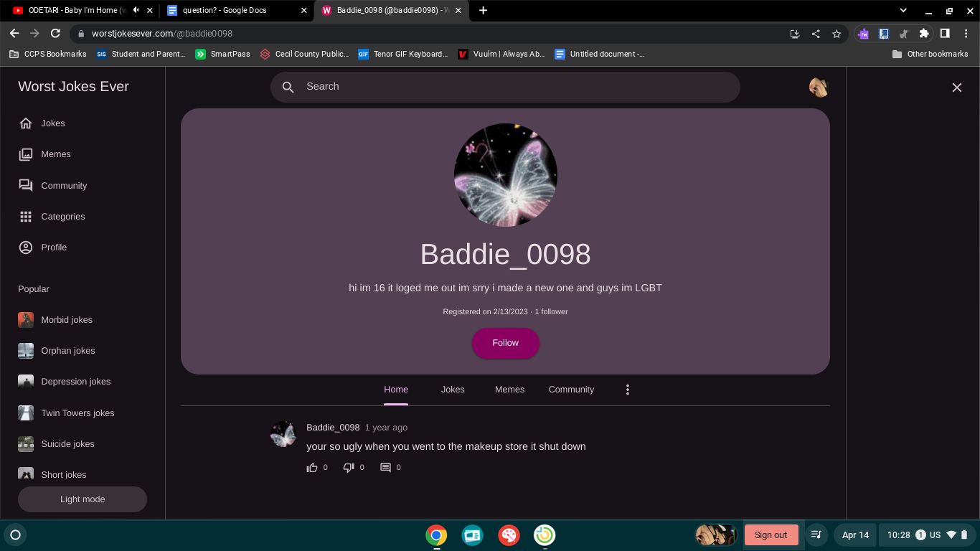Mute the ODETARI YouTube tab audio
980x551 pixels.
click(x=136, y=10)
